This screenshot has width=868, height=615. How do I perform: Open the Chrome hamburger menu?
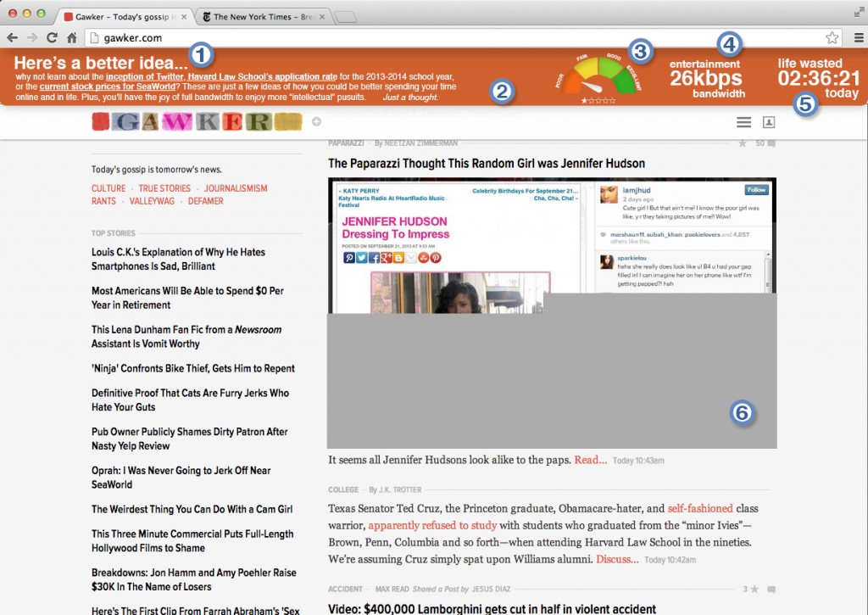pyautogui.click(x=859, y=37)
